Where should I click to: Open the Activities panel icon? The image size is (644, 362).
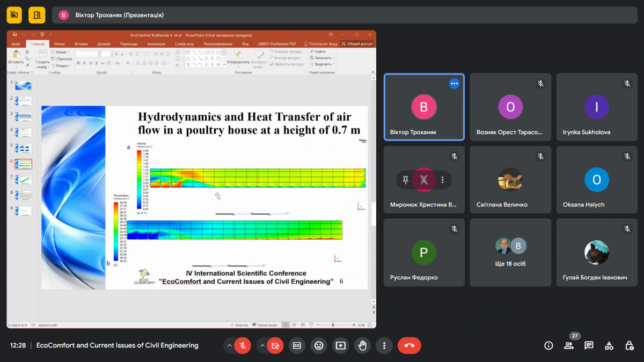tap(609, 346)
